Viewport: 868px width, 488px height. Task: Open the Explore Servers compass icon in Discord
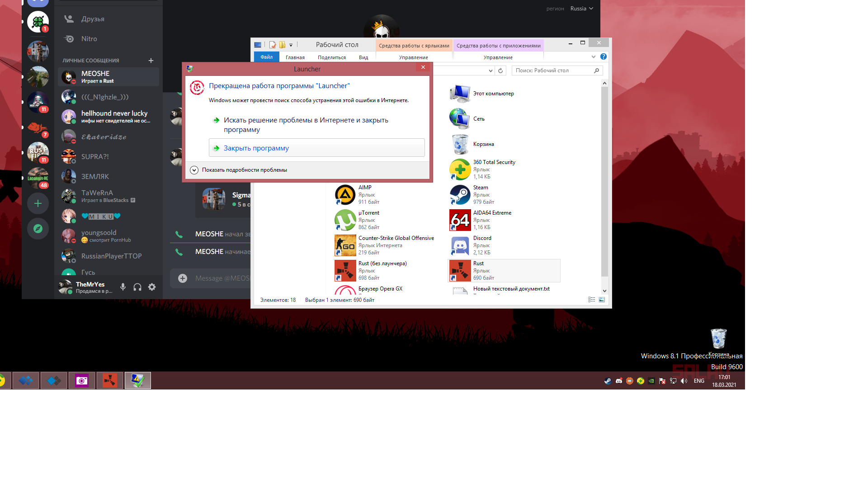point(38,229)
